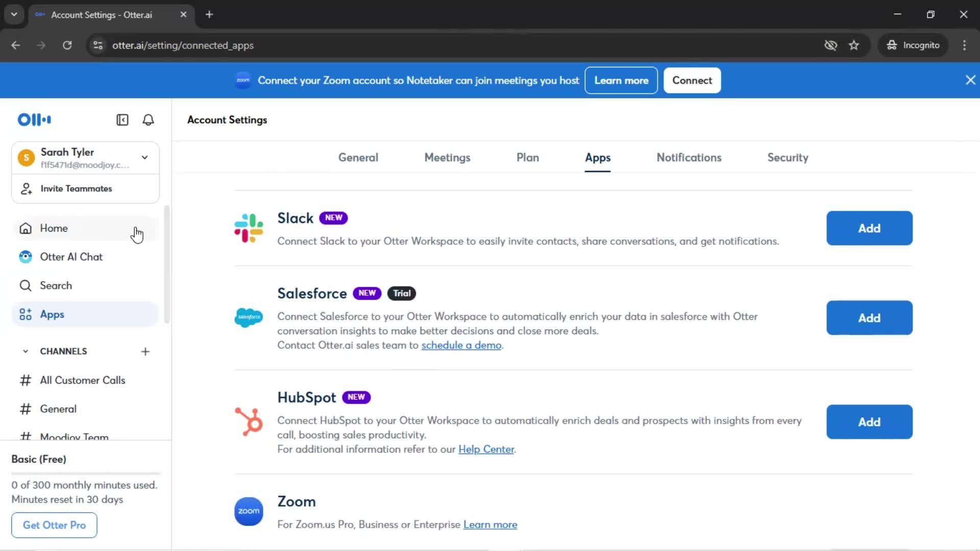Switch to the Notifications tab

click(x=689, y=158)
